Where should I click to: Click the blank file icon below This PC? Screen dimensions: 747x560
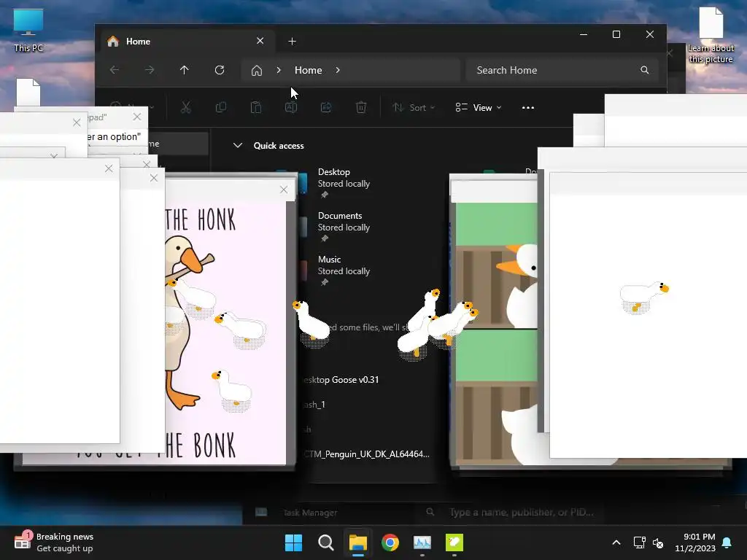28,92
